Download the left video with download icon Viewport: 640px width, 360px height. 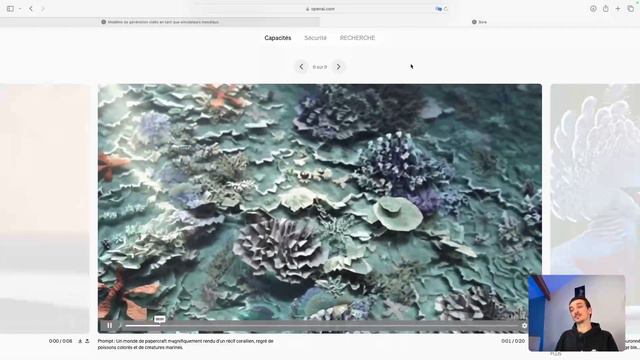pyautogui.click(x=80, y=341)
